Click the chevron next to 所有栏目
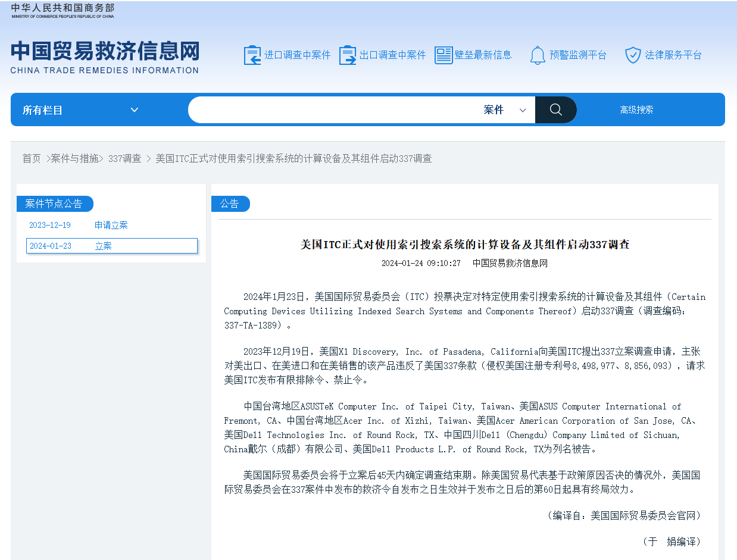The height and width of the screenshot is (560, 737). (x=135, y=110)
